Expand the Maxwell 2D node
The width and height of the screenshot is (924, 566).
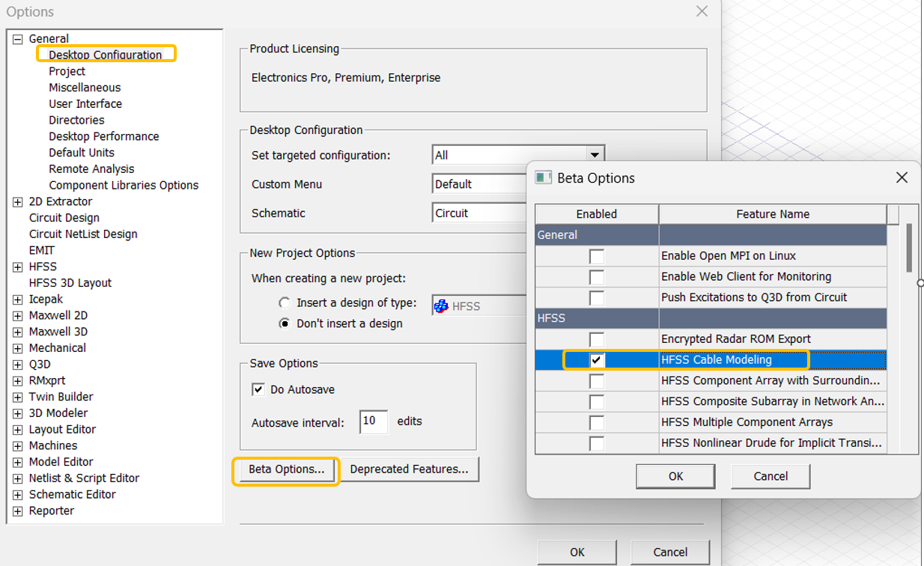click(18, 316)
